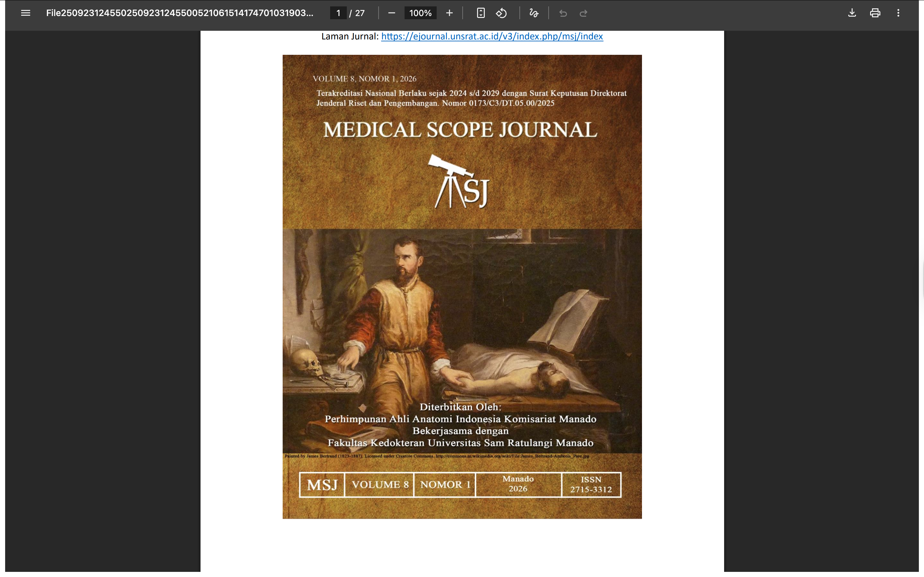The image size is (924, 577).
Task: Click the 100% zoom level field
Action: [x=420, y=13]
